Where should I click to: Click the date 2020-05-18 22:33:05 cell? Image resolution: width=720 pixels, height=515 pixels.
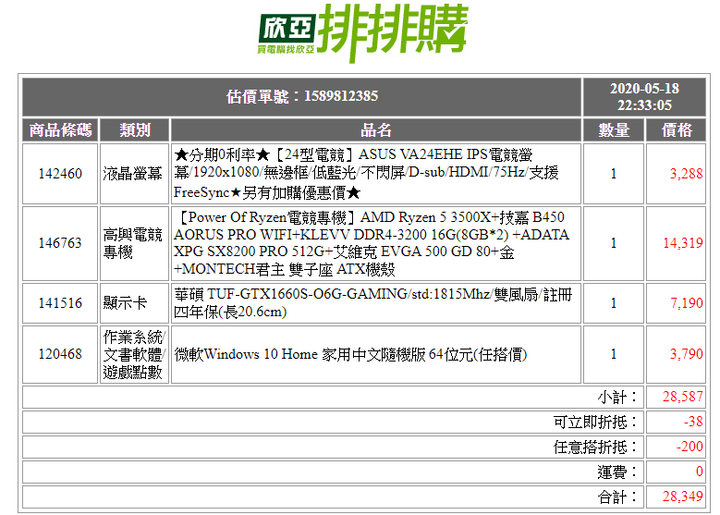pyautogui.click(x=644, y=97)
